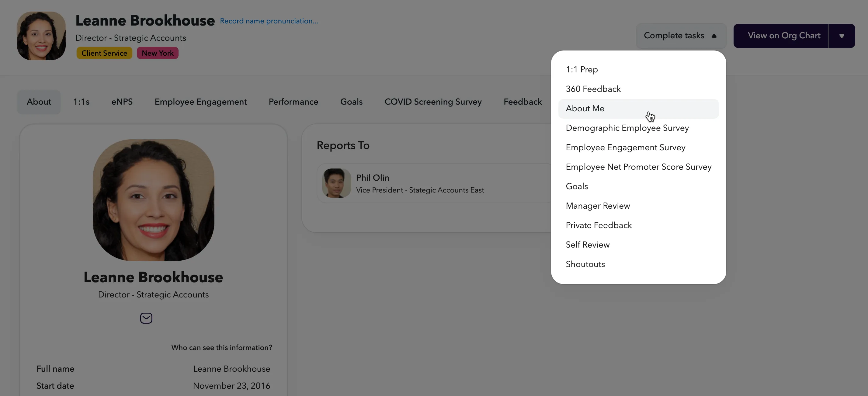Switch to the About tab
The image size is (868, 396).
(39, 102)
